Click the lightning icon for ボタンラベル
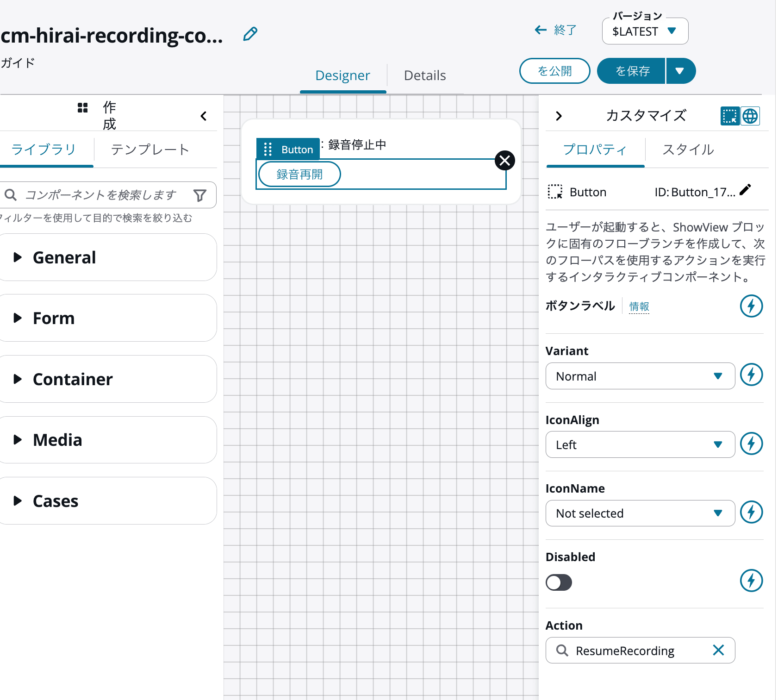784x700 pixels. 751,306
